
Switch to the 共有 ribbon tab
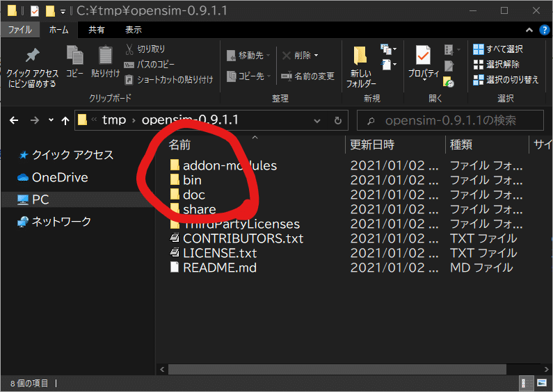click(x=96, y=30)
